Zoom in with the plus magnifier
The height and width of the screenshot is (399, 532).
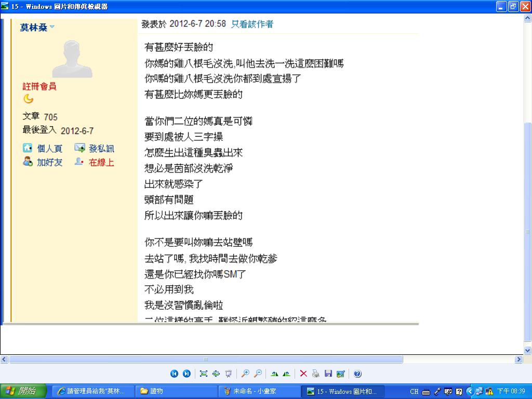pyautogui.click(x=245, y=374)
